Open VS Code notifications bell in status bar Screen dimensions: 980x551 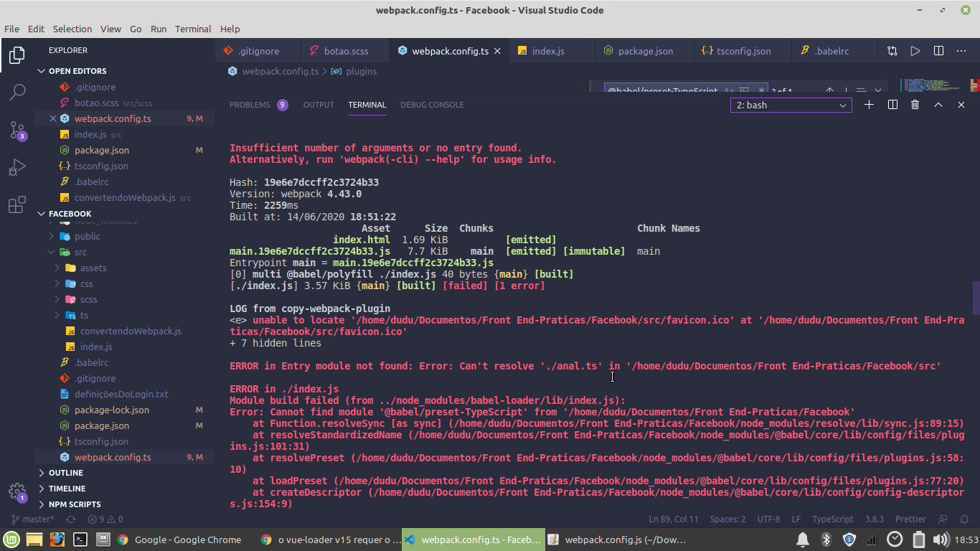click(966, 519)
